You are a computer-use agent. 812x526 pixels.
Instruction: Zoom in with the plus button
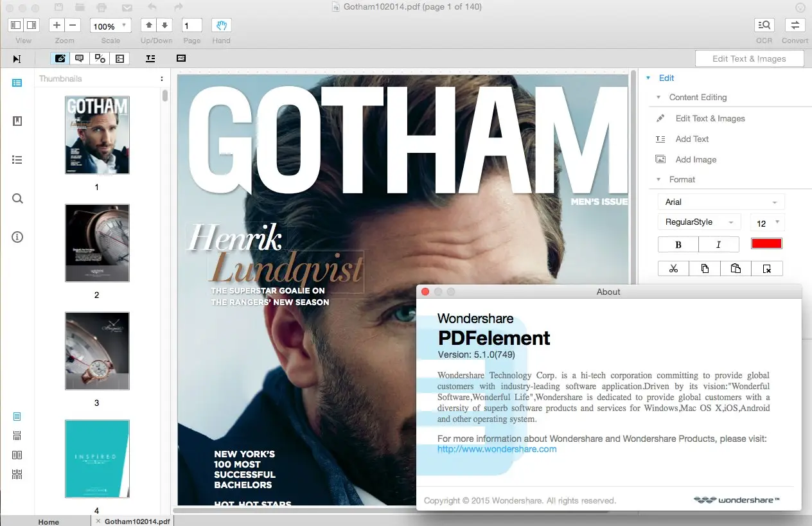[57, 25]
